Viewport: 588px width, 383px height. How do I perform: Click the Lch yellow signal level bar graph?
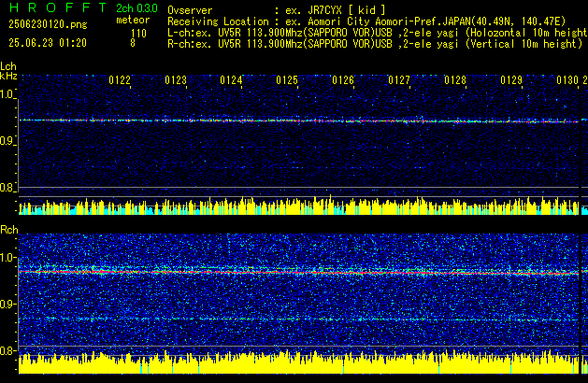pyautogui.click(x=299, y=206)
